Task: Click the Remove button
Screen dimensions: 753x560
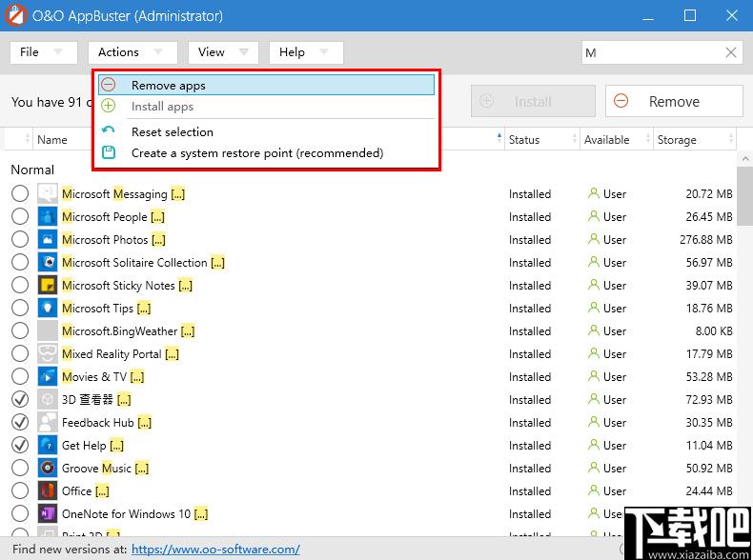Action: [674, 101]
